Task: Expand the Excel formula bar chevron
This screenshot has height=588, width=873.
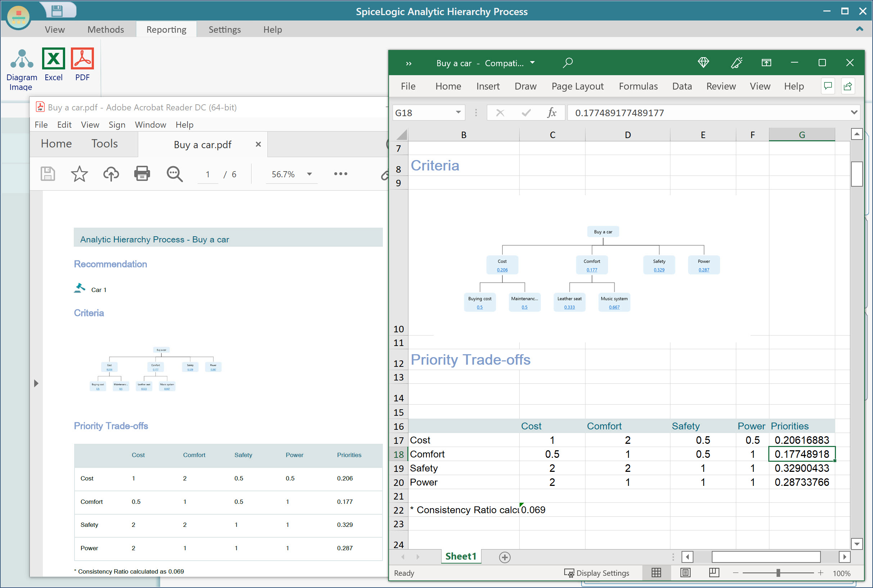Action: point(854,112)
